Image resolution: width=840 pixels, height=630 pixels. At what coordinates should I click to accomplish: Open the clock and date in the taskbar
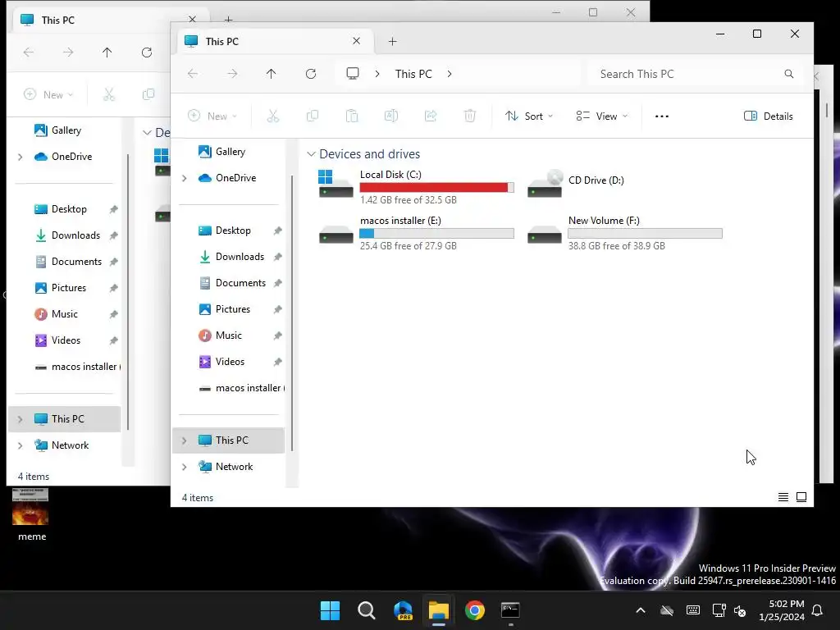tap(782, 610)
